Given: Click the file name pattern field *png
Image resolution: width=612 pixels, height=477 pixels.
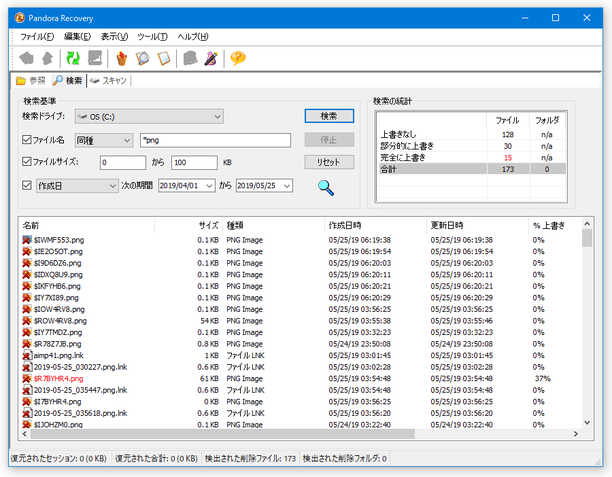Looking at the screenshot, I should click(215, 140).
